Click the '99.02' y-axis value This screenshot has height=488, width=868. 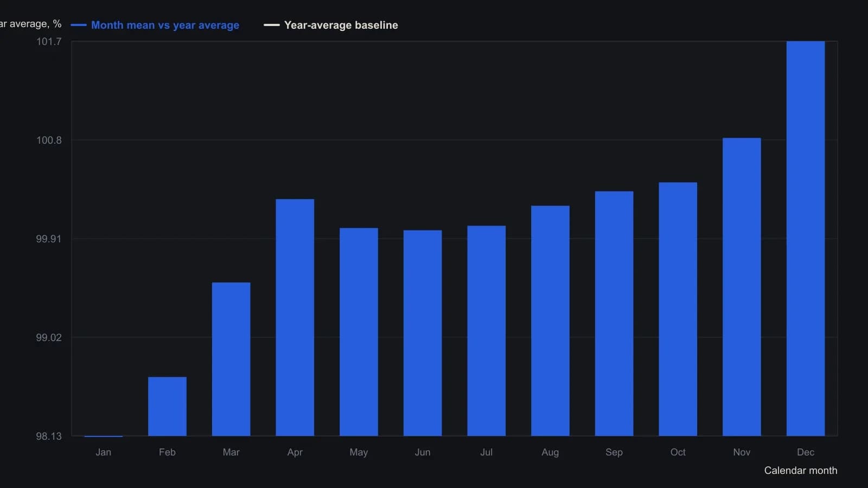[x=49, y=338]
